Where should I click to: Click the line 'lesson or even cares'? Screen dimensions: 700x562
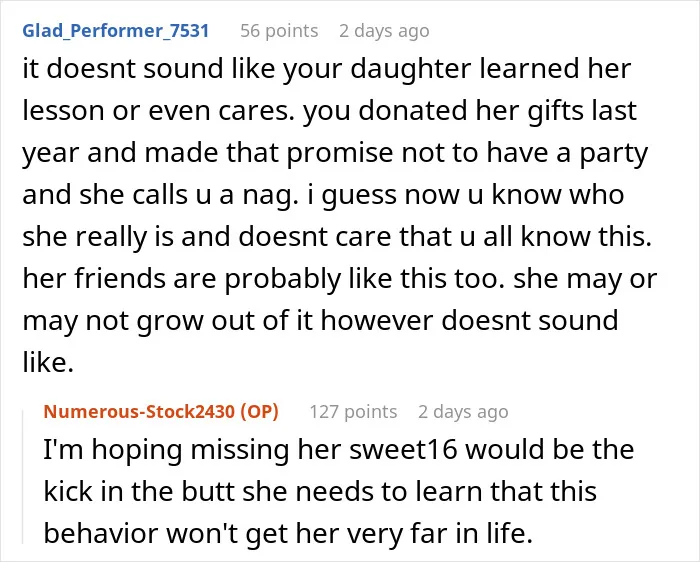[x=329, y=110]
